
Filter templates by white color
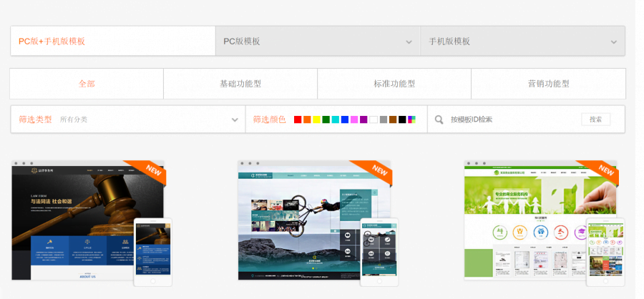point(374,119)
